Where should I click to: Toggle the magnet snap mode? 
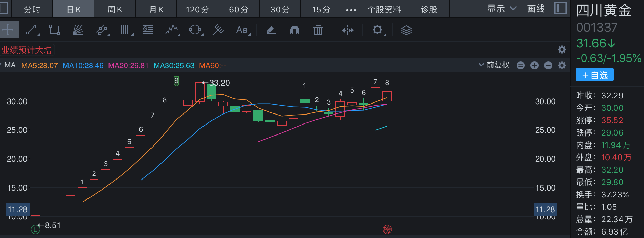[294, 30]
